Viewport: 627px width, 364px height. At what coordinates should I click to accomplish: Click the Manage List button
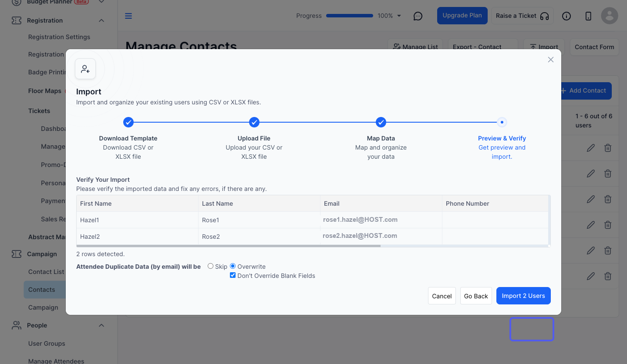[415, 47]
